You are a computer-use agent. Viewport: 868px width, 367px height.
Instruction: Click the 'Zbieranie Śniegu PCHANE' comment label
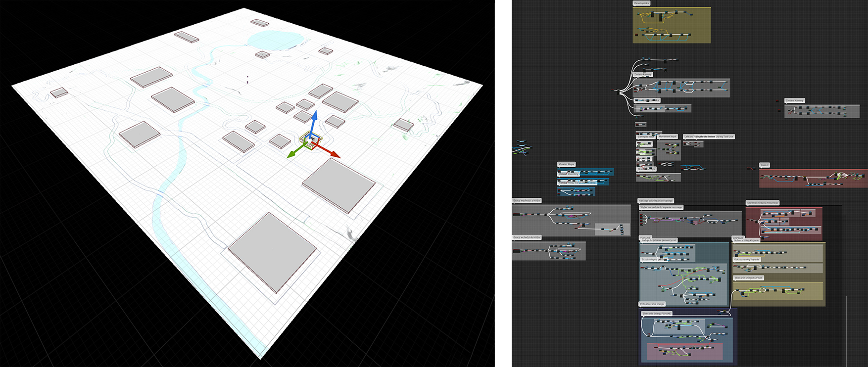[x=657, y=314]
